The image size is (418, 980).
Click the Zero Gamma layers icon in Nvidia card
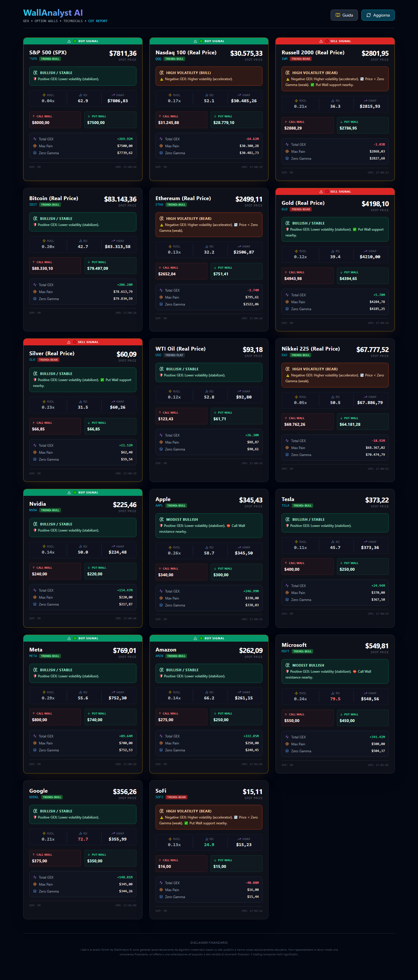pyautogui.click(x=35, y=604)
